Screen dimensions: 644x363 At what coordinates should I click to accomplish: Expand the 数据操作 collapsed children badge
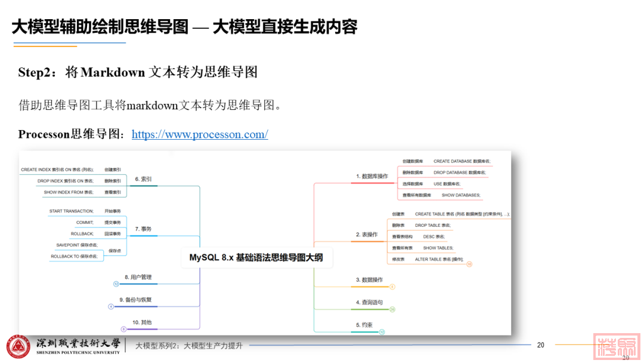tap(392, 287)
